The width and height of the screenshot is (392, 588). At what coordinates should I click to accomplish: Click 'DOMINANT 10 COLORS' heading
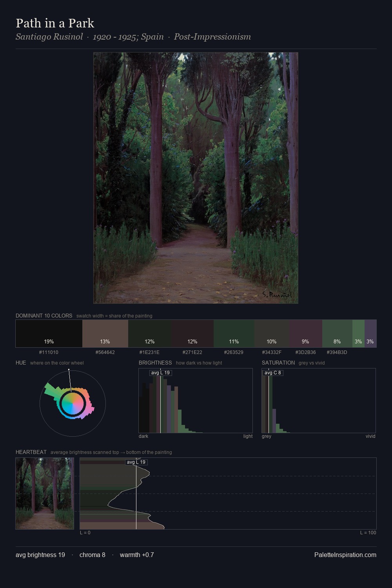[44, 316]
